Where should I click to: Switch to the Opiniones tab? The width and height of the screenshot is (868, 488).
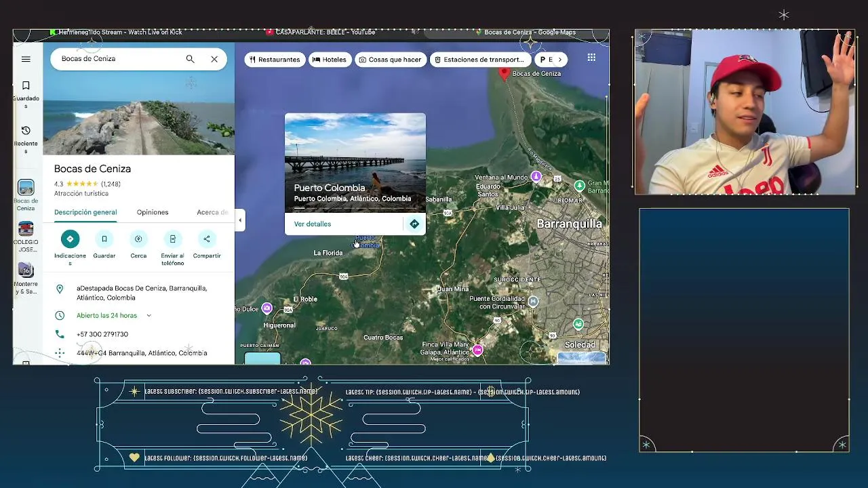pyautogui.click(x=153, y=212)
